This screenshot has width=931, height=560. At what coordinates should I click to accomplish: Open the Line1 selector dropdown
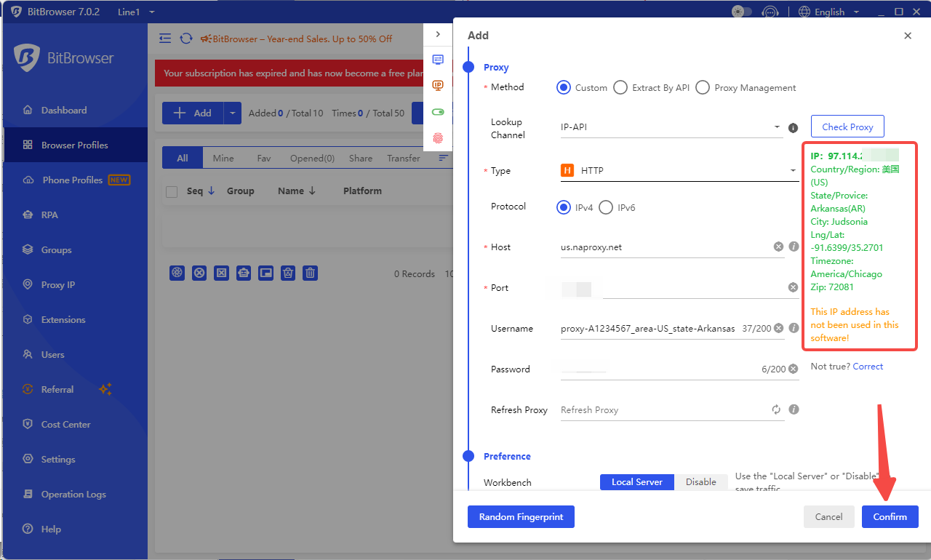click(x=136, y=12)
